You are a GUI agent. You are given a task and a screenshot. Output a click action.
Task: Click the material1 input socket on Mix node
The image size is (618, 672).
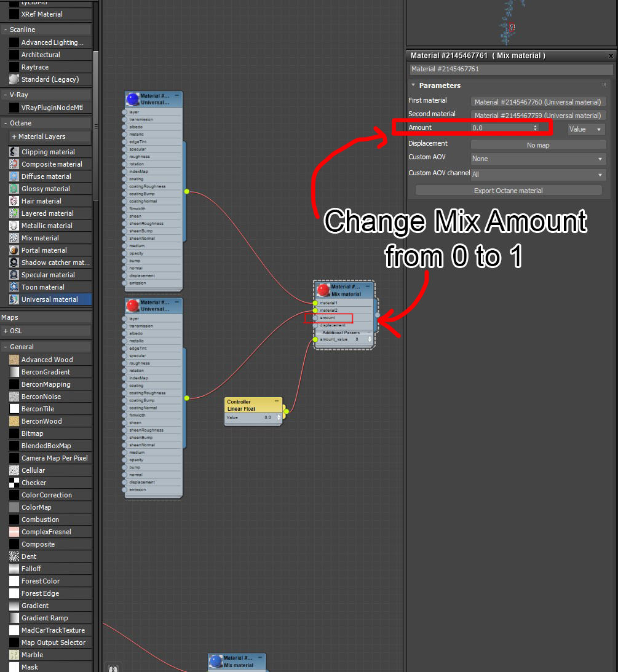point(315,303)
